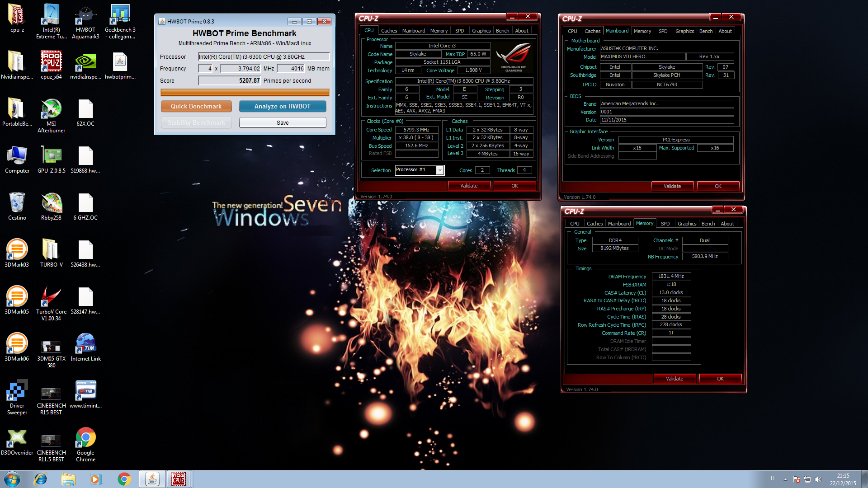Open Internet Link TIM shortcut
868x488 pixels.
point(85,347)
